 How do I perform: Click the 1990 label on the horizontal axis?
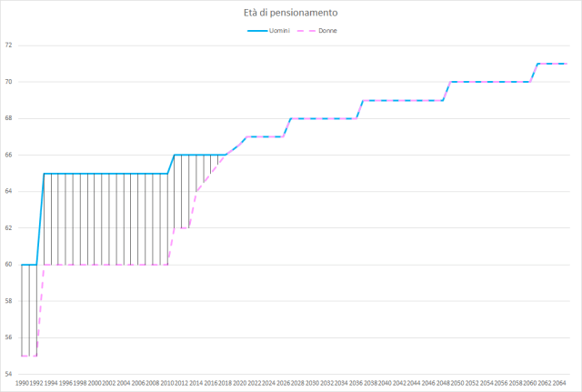[x=22, y=384]
